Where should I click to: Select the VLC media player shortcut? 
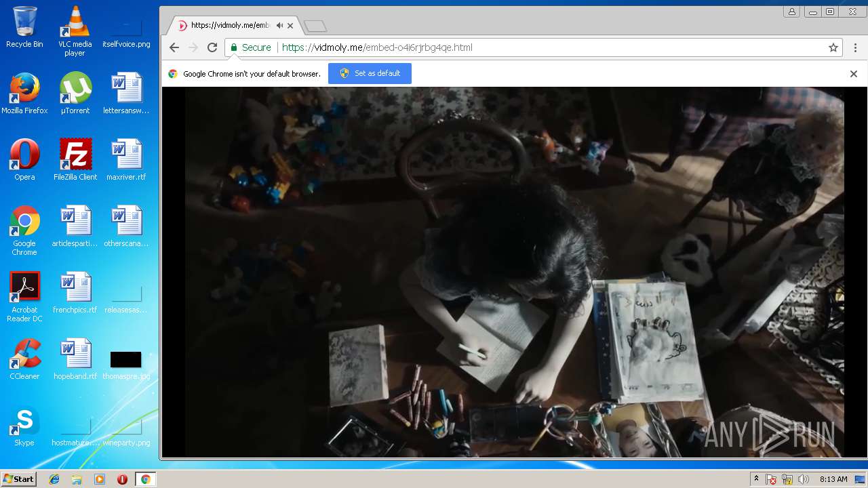click(75, 31)
